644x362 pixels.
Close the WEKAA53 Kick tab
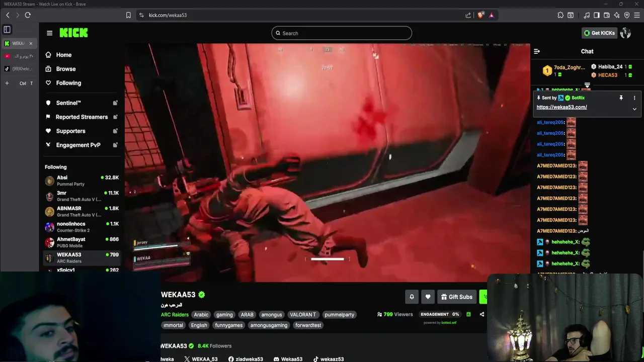pyautogui.click(x=31, y=43)
